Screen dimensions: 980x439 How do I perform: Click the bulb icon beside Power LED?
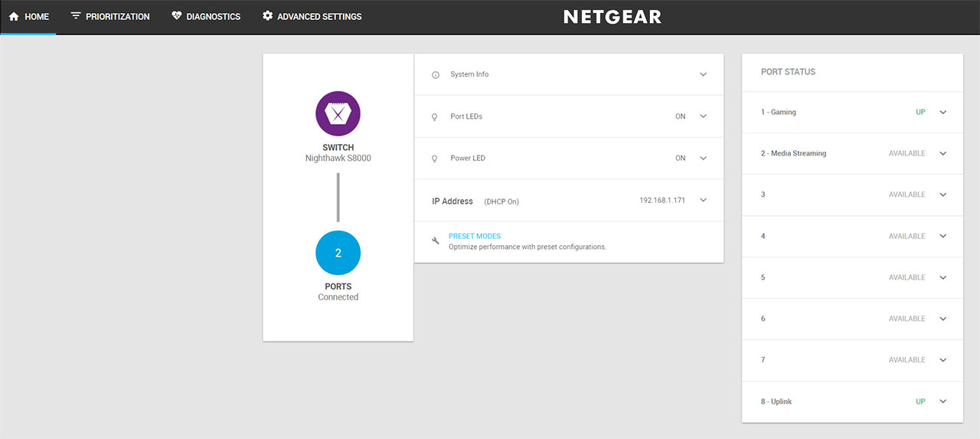(x=435, y=159)
